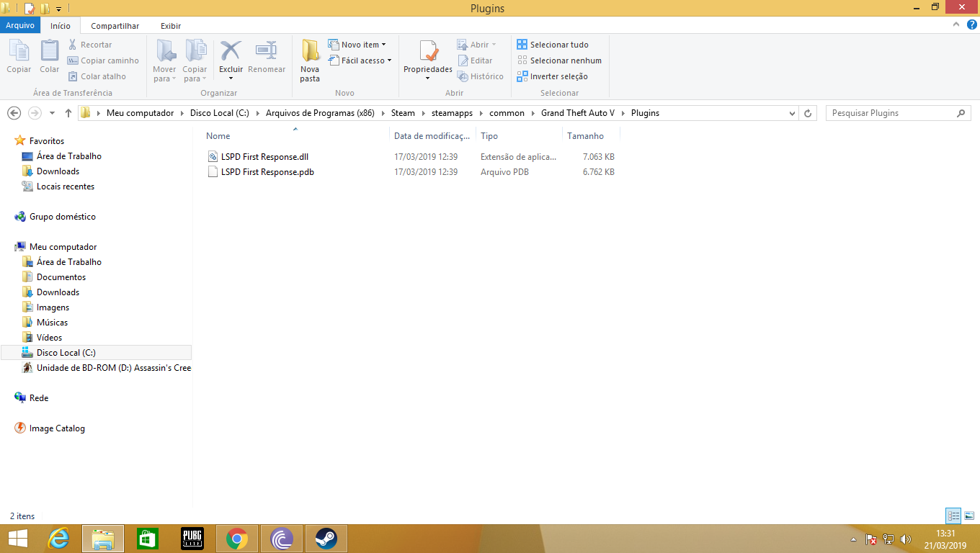Image resolution: width=980 pixels, height=553 pixels.
Task: Click Inverter seleção option
Action: click(x=553, y=76)
